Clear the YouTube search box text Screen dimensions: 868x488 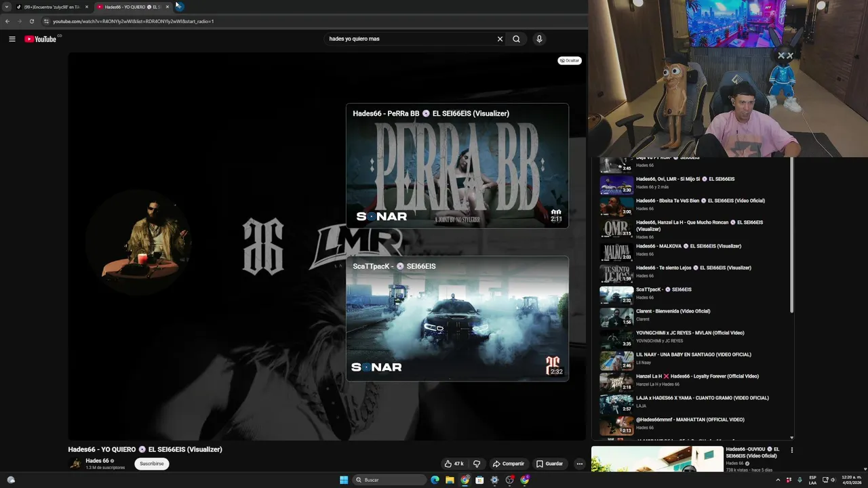(500, 39)
